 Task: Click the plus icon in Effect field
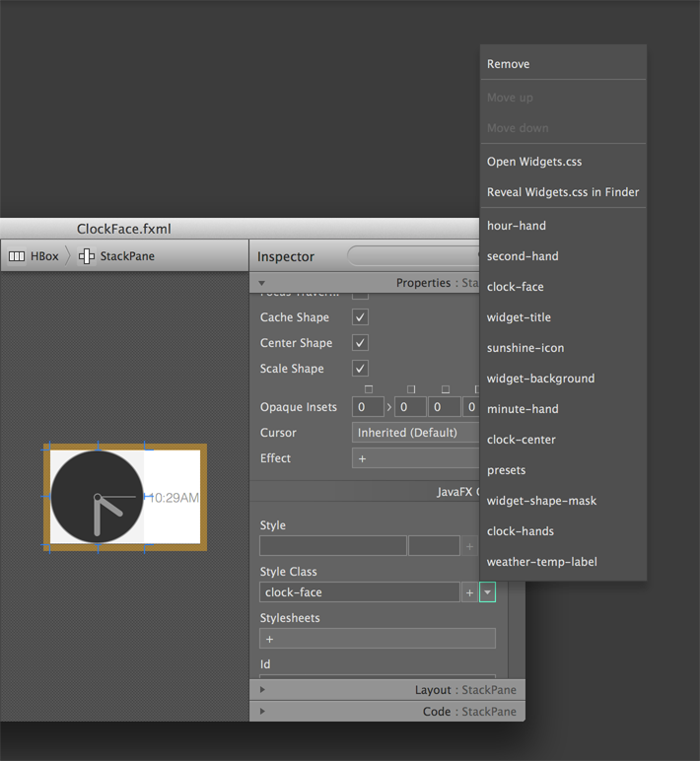(x=363, y=458)
